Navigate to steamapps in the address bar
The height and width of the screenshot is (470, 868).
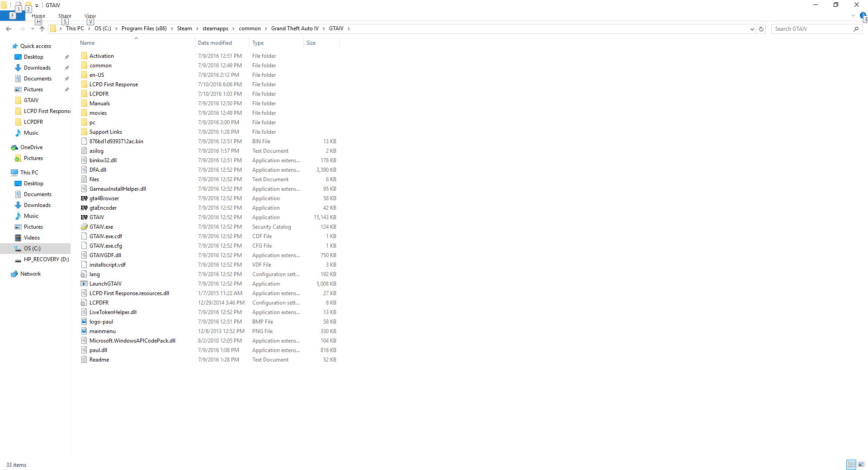pos(215,28)
